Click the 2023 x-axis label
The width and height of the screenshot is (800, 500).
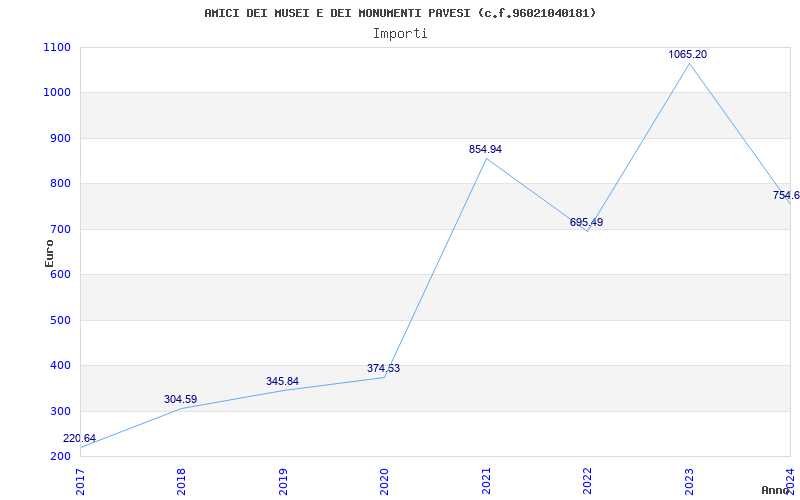pos(689,482)
